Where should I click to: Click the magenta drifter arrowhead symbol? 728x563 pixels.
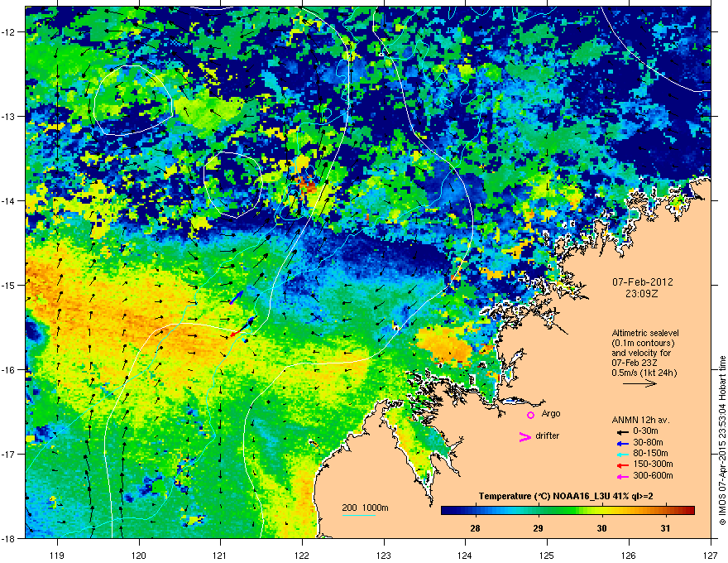[524, 436]
